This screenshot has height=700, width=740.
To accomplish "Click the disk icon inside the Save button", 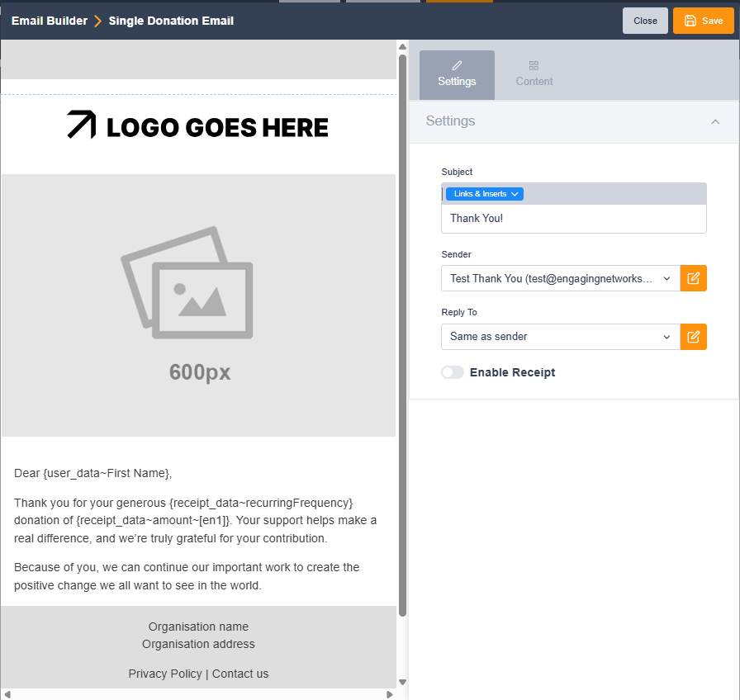I will [690, 21].
